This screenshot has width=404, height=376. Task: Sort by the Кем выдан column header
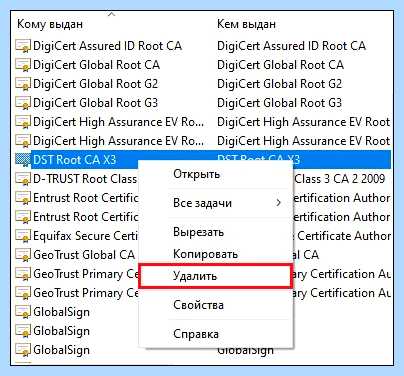click(x=246, y=24)
